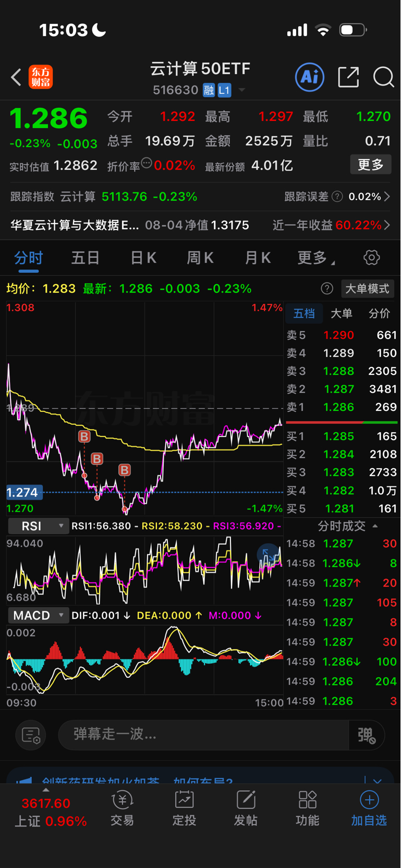
Task: Open the 东方财富 orange logo
Action: pyautogui.click(x=41, y=77)
